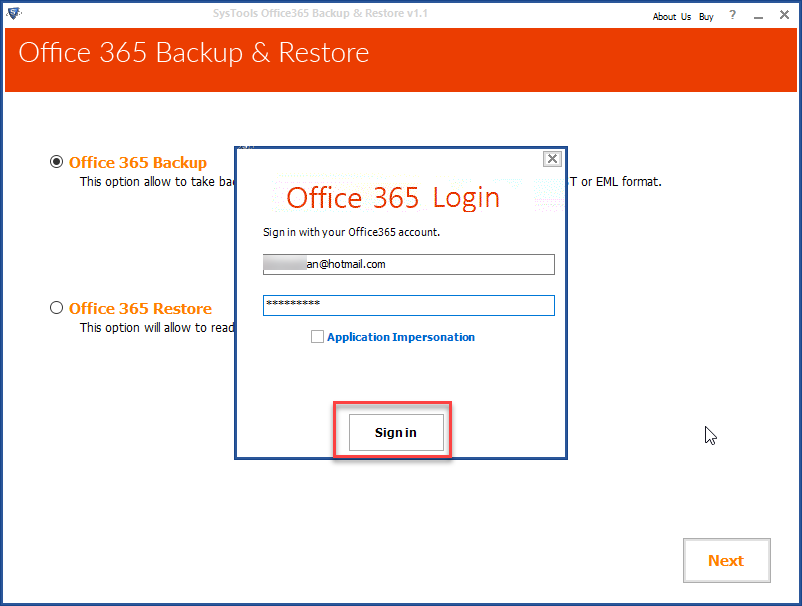Minimize the application window
The width and height of the screenshot is (802, 606).
pyautogui.click(x=759, y=15)
